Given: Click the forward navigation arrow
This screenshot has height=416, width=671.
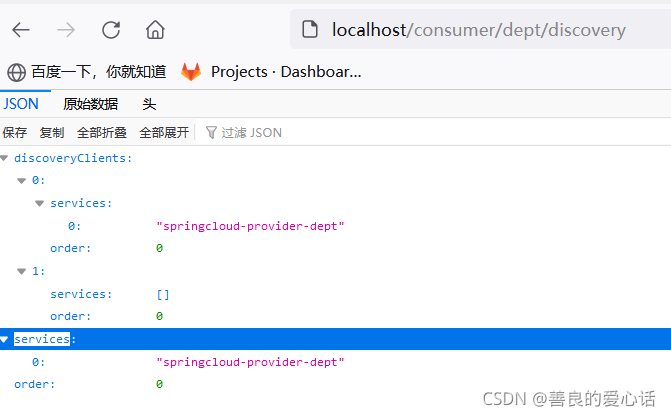Looking at the screenshot, I should 66,30.
